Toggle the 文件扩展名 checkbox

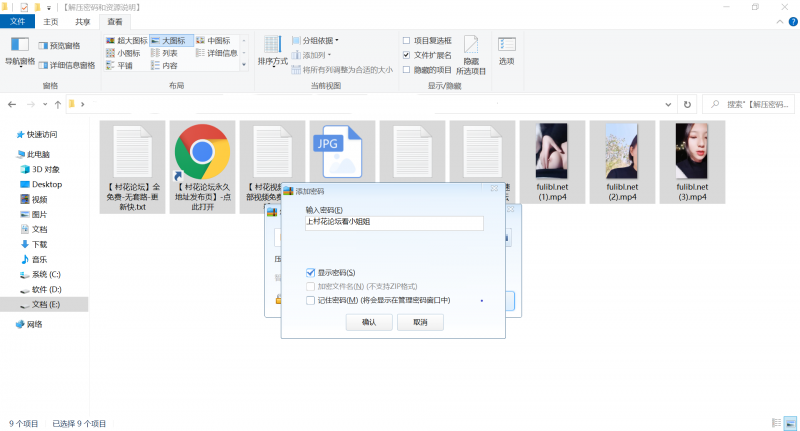pos(406,55)
